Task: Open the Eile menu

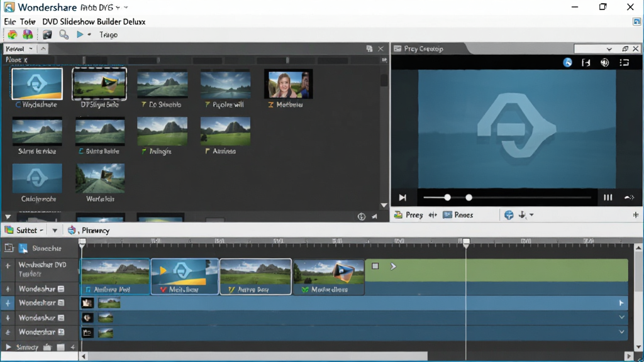Action: pyautogui.click(x=10, y=22)
